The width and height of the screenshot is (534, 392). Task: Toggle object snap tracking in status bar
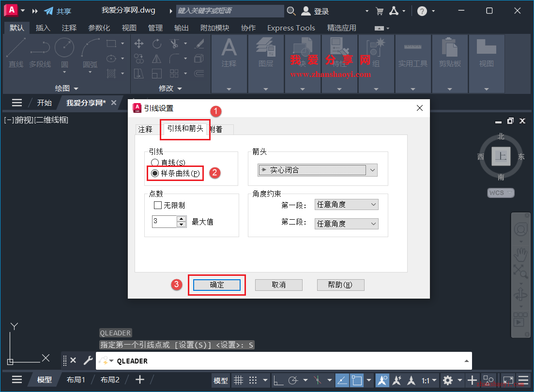point(342,380)
